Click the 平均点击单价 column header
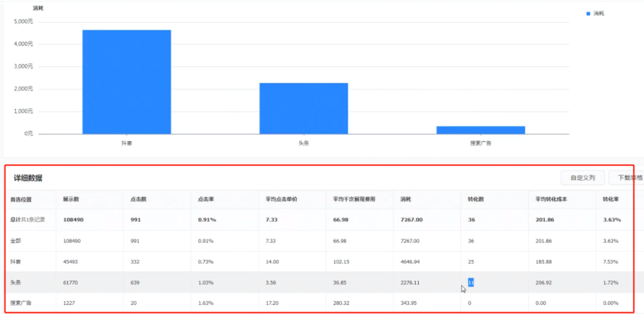 coord(281,200)
